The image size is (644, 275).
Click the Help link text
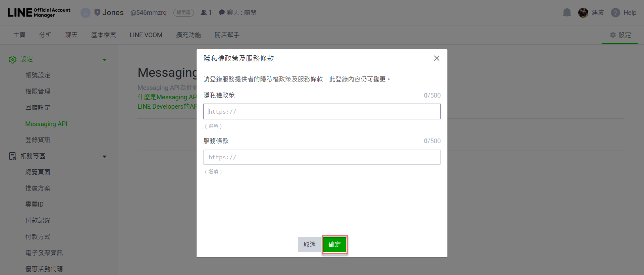(x=630, y=13)
